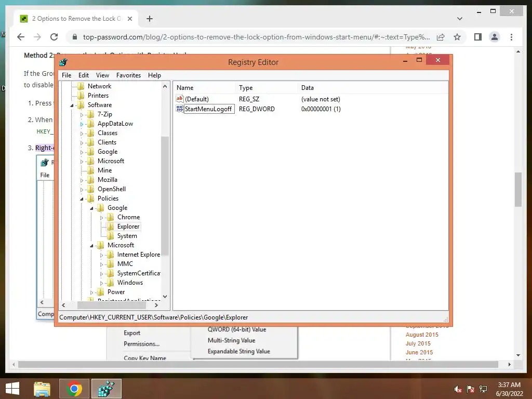Open the Chrome tab search dropdown
The width and height of the screenshot is (532, 399).
tap(460, 19)
